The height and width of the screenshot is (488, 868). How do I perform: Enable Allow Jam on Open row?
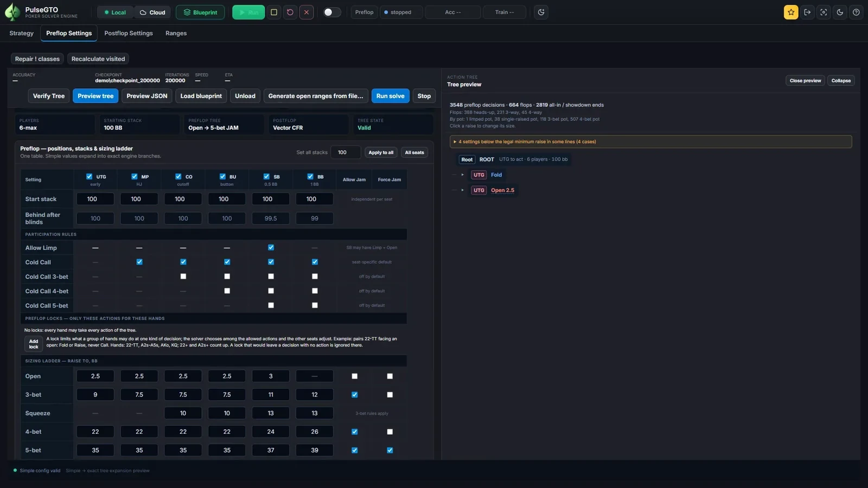(x=355, y=376)
